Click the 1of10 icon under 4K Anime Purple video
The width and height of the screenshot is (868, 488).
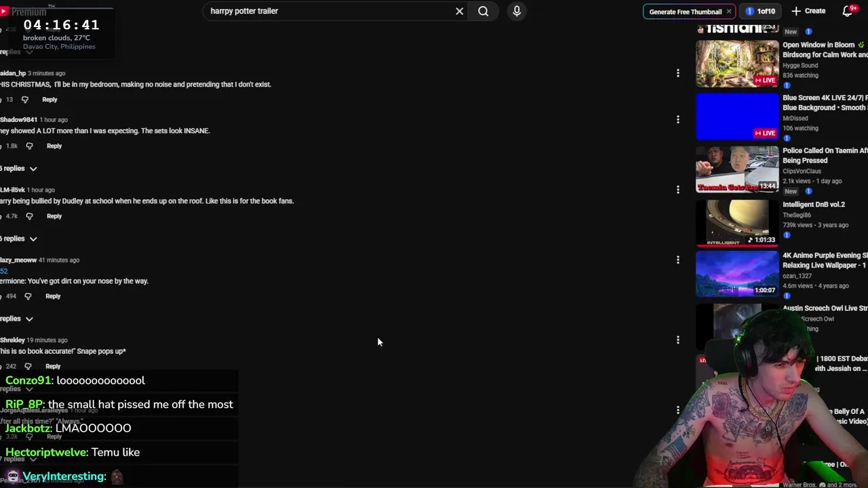787,296
